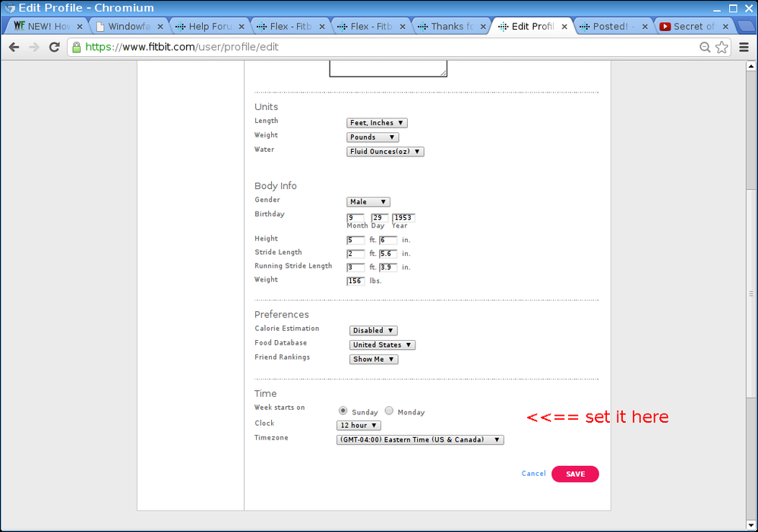This screenshot has width=758, height=532.
Task: Open the Length units dropdown
Action: point(377,123)
